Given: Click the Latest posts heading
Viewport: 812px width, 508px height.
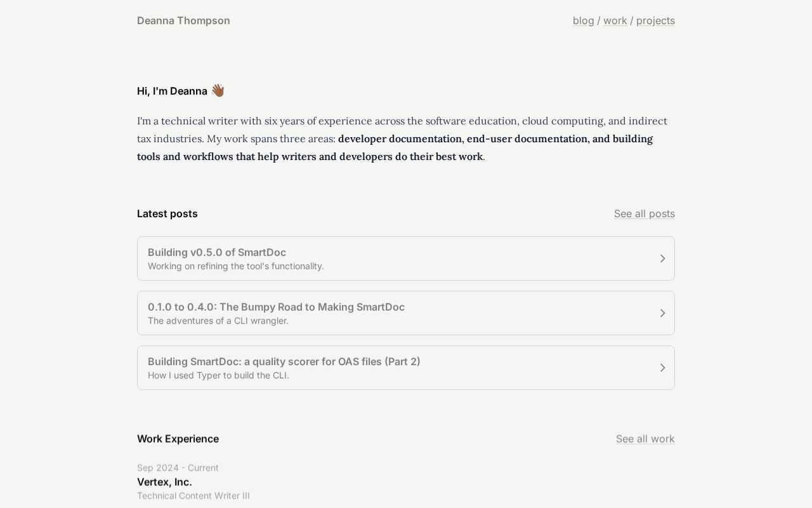Looking at the screenshot, I should click(167, 213).
